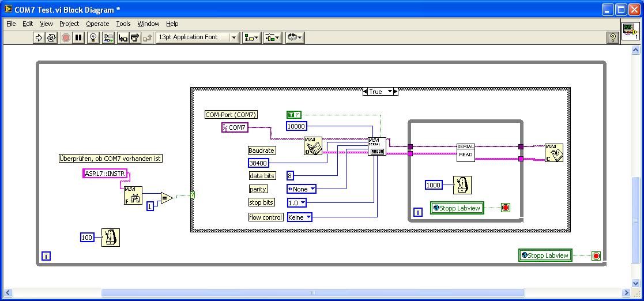Click the 1000 millisecond constant

pyautogui.click(x=434, y=185)
